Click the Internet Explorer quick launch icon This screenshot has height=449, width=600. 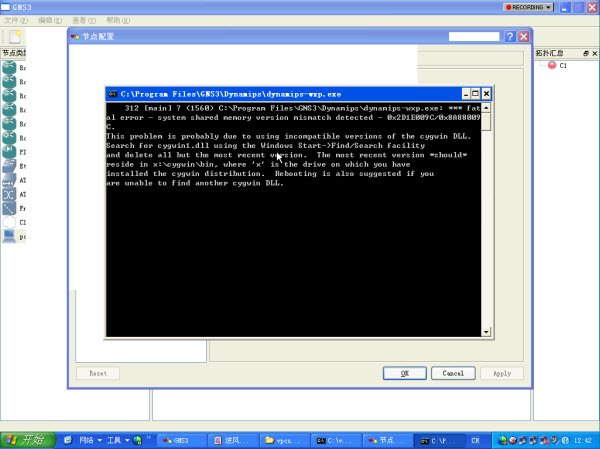(68, 440)
